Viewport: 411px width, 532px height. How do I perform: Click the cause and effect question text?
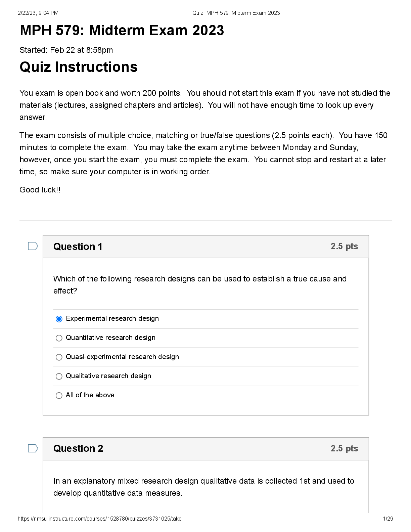(200, 284)
